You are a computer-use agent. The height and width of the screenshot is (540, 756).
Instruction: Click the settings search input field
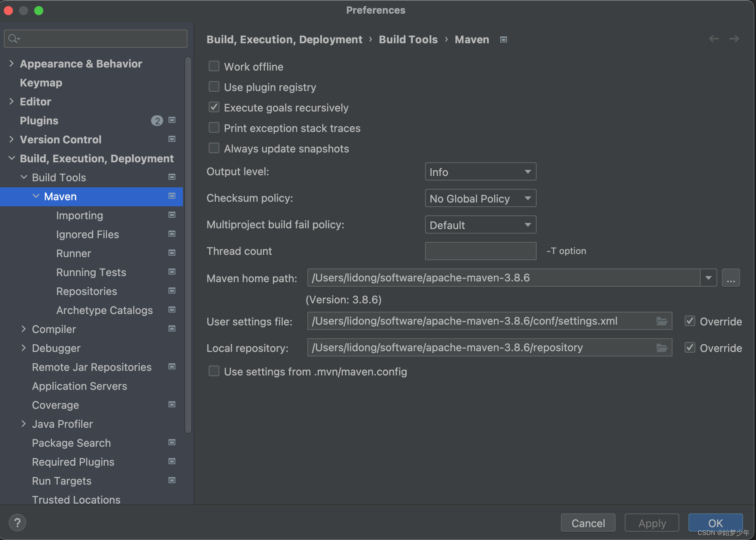96,39
